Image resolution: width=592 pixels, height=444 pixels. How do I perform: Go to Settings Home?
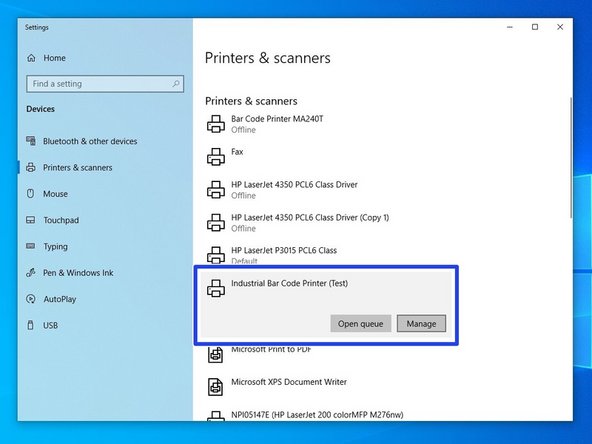(x=54, y=58)
